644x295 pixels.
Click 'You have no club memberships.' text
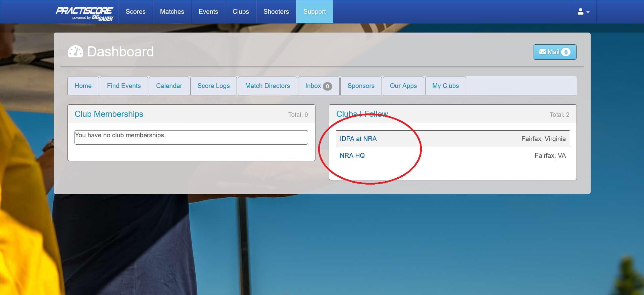click(120, 135)
